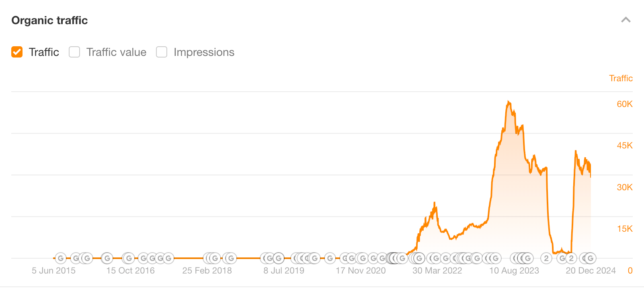
Task: Click the 60K peak of the traffic curve
Action: point(509,101)
